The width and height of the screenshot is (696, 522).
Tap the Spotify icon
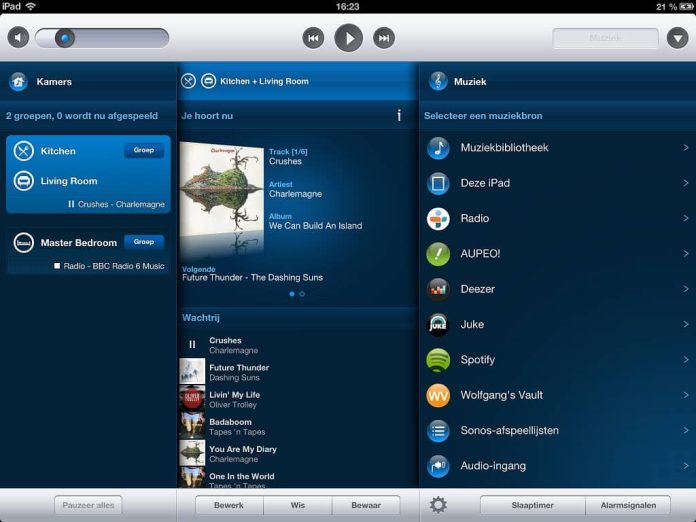tap(438, 360)
